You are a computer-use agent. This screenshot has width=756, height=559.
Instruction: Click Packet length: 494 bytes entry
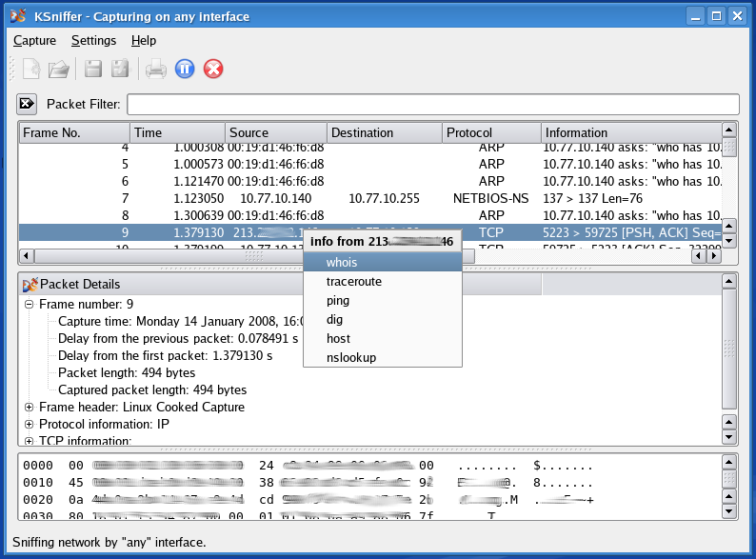tap(127, 373)
